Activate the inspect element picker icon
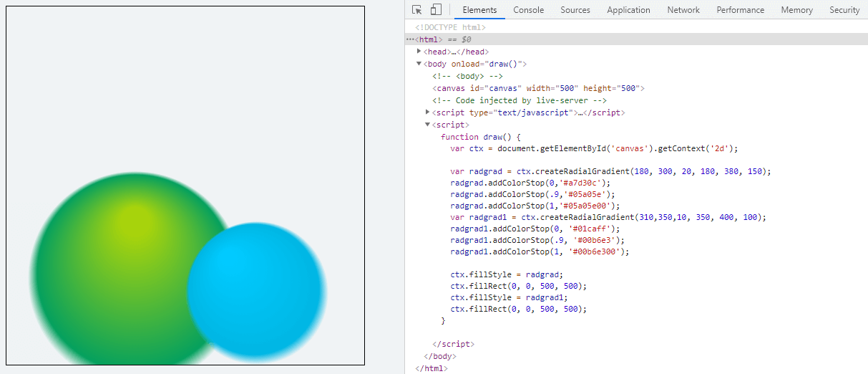Image resolution: width=868 pixels, height=374 pixels. [417, 10]
